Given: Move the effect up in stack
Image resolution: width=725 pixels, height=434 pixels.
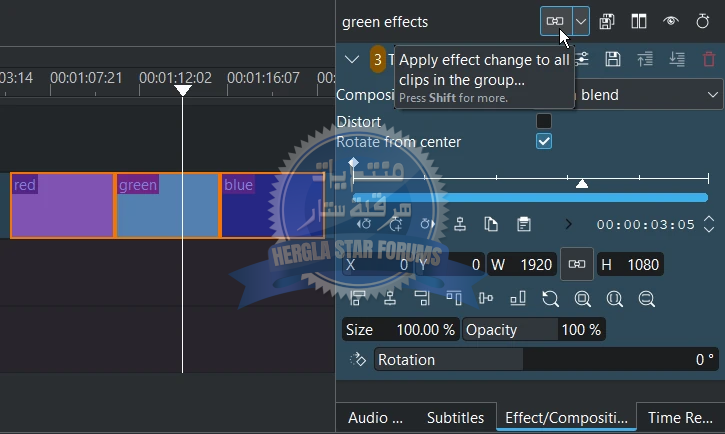Looking at the screenshot, I should [x=645, y=60].
